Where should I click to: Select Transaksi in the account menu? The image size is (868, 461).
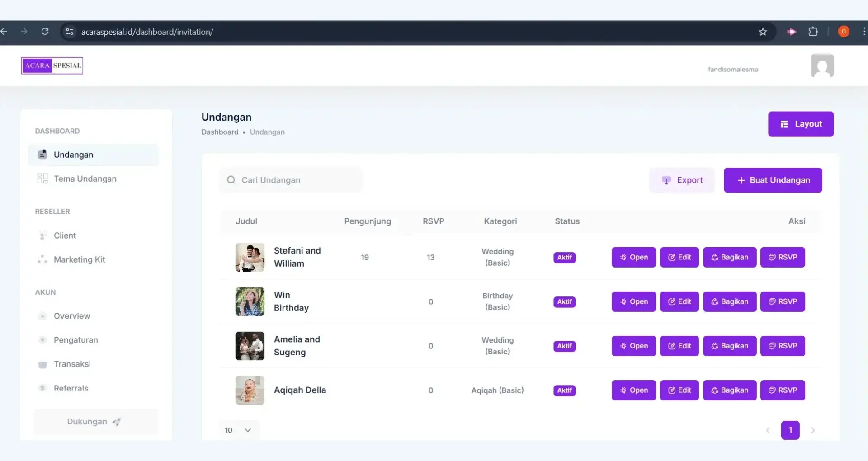point(72,364)
